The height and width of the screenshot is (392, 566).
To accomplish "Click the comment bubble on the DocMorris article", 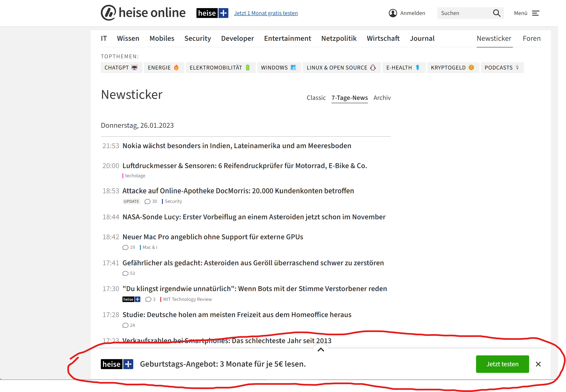I will [147, 201].
